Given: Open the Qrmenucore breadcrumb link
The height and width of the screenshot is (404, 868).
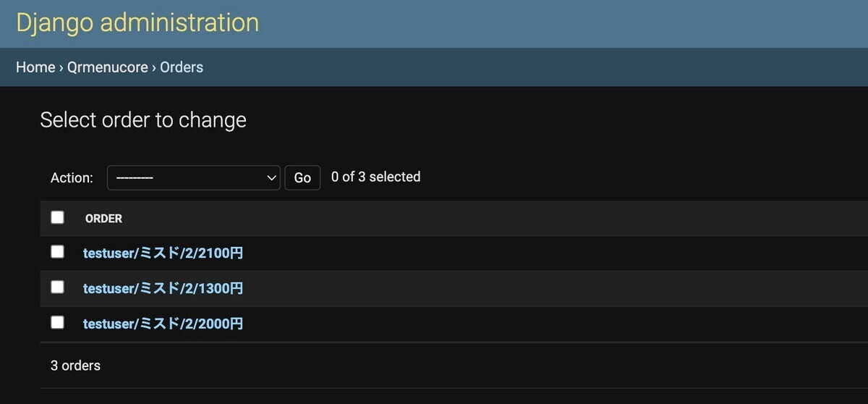Looking at the screenshot, I should 109,67.
